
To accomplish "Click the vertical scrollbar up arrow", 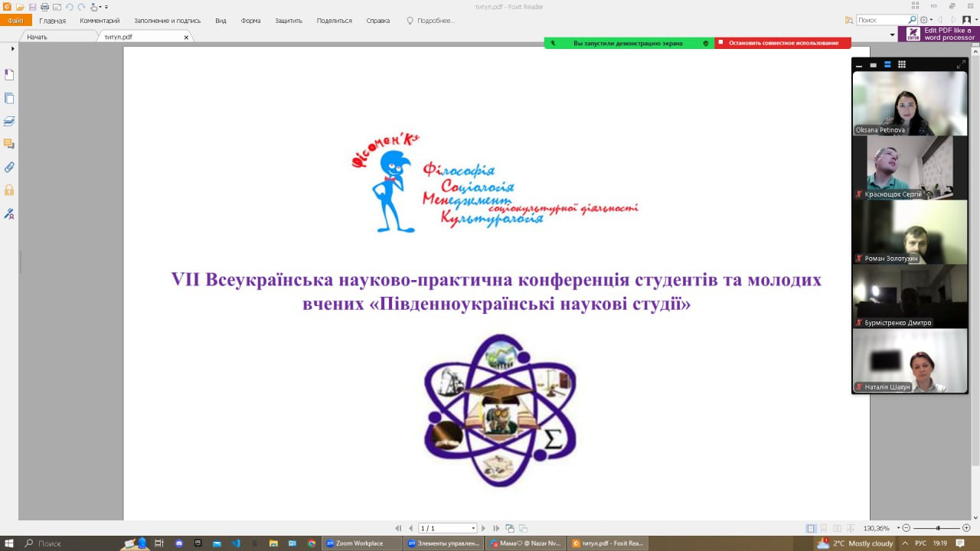I will click(x=975, y=51).
